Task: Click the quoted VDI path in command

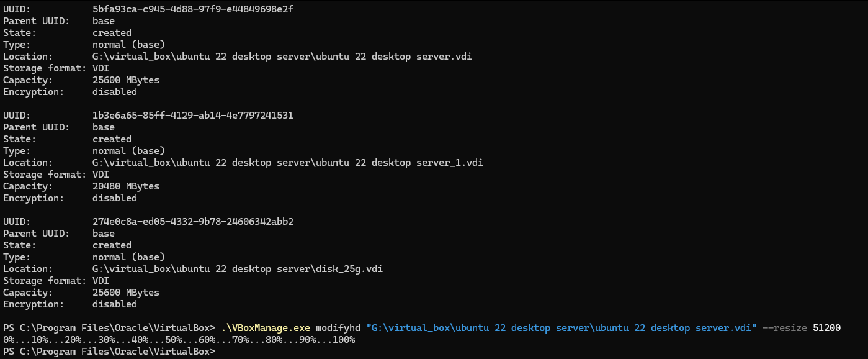Action: 562,328
